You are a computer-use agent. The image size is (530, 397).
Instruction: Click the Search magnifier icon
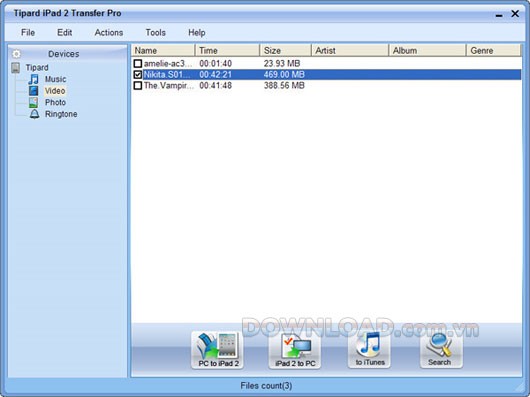(441, 349)
